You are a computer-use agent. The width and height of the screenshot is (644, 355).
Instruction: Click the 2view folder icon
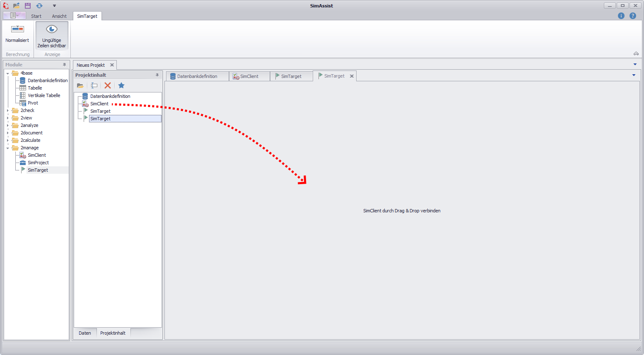tap(15, 118)
